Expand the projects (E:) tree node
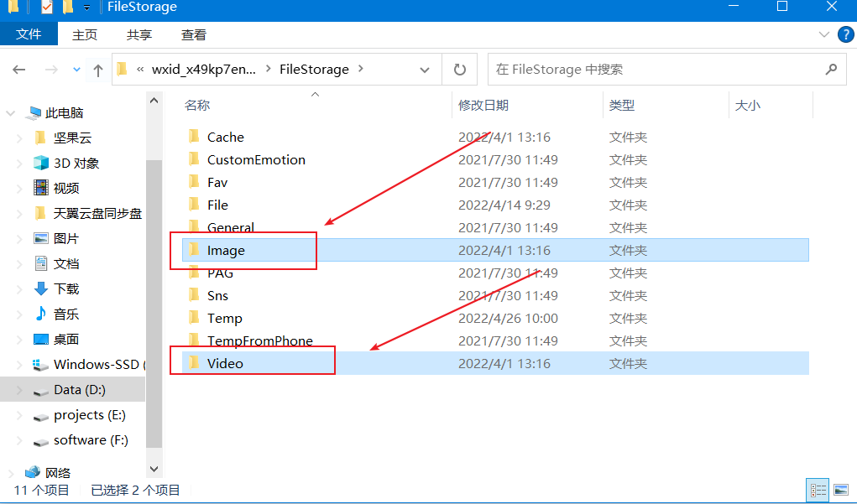This screenshot has width=857, height=504. tap(19, 415)
